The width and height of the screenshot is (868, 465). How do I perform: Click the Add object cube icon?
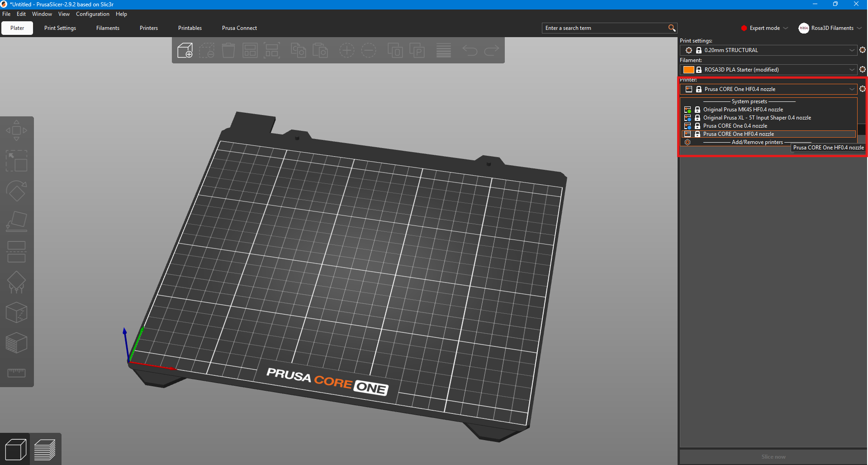185,50
